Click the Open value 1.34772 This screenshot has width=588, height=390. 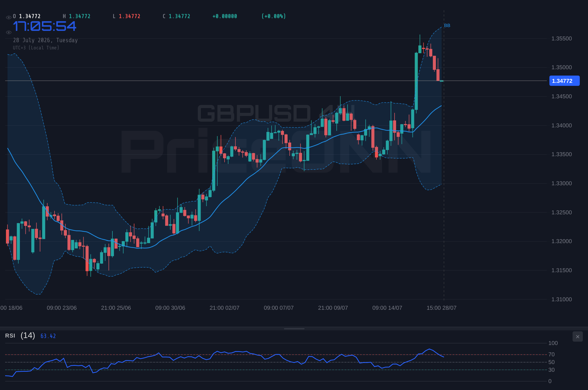pos(30,16)
